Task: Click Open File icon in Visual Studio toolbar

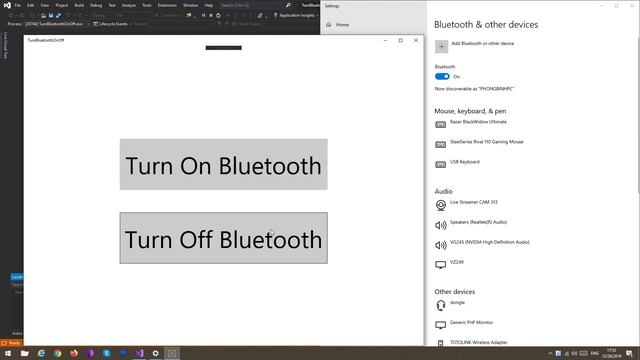Action: [x=43, y=16]
